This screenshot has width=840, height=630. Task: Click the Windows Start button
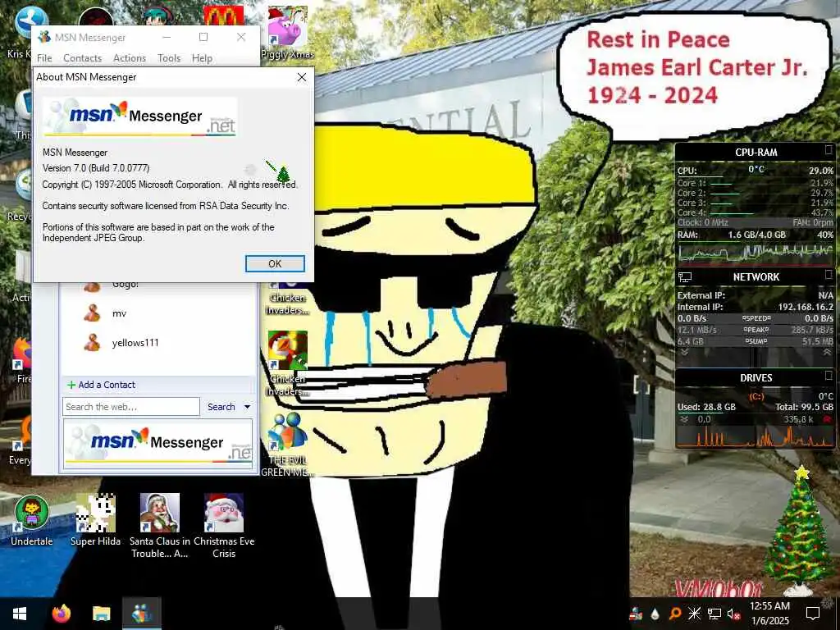click(x=20, y=614)
